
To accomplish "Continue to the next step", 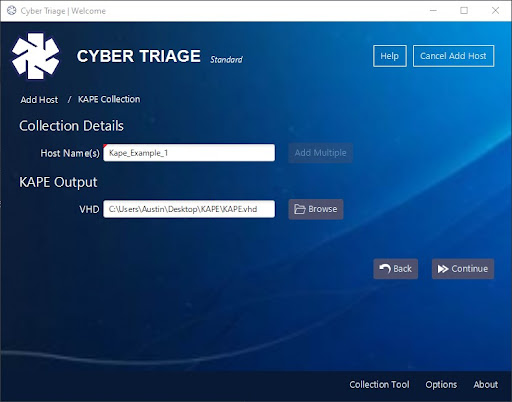I will (463, 269).
